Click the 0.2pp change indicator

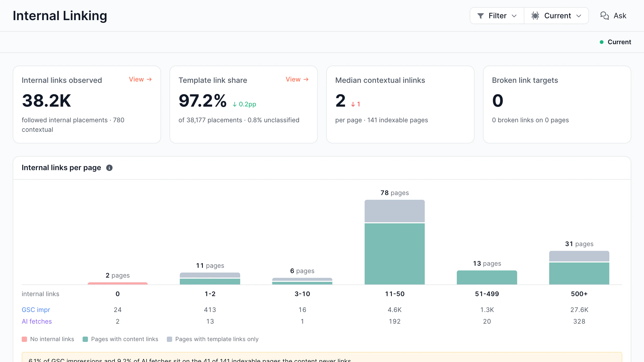click(x=244, y=104)
